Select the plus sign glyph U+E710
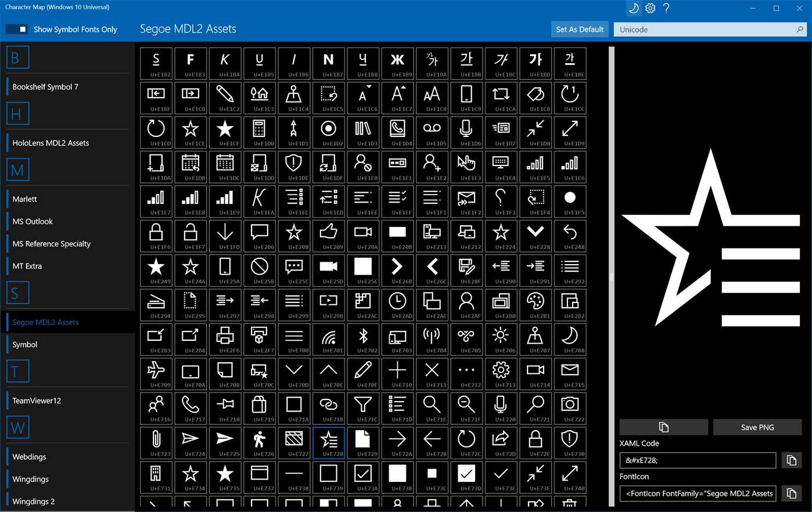812x512 pixels. 397,374
